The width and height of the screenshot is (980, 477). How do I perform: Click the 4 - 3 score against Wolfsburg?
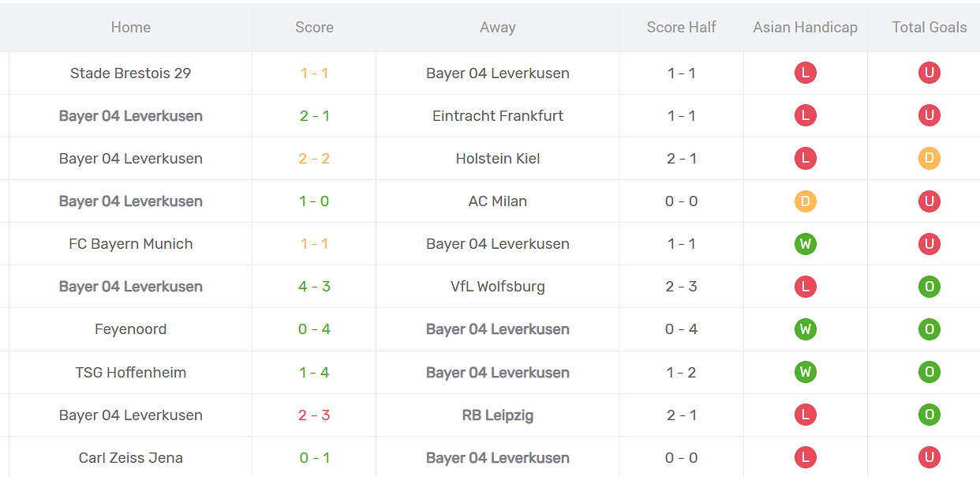point(314,287)
